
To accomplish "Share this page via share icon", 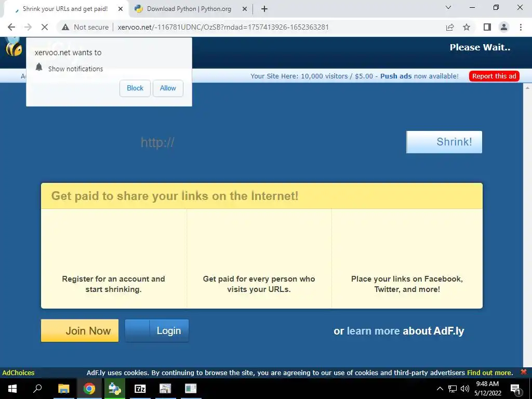I will (450, 27).
